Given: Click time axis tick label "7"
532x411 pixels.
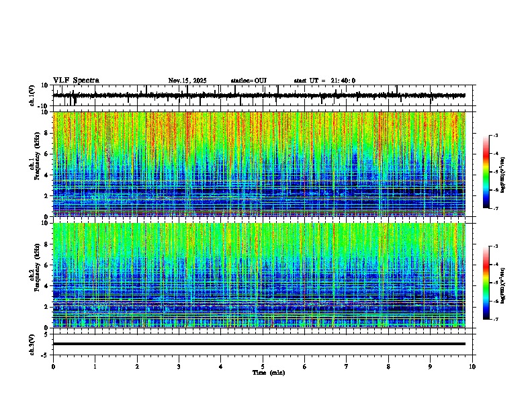Looking at the screenshot, I should click(x=347, y=367).
